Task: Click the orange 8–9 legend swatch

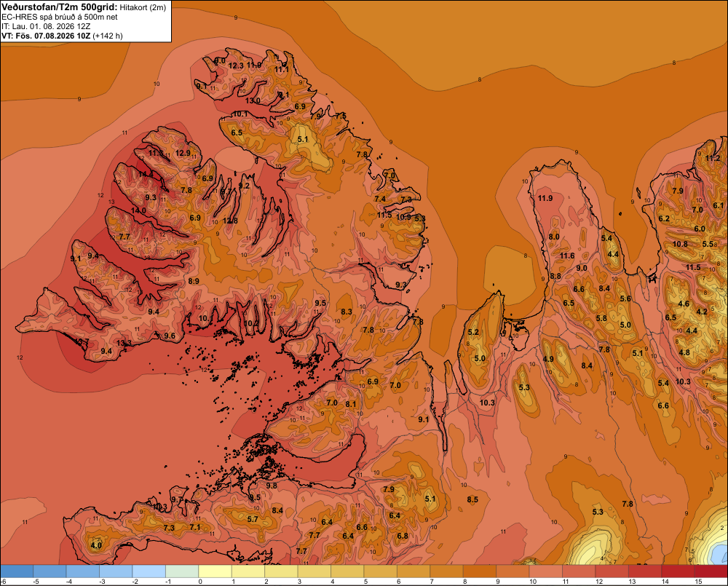Action: [x=480, y=571]
